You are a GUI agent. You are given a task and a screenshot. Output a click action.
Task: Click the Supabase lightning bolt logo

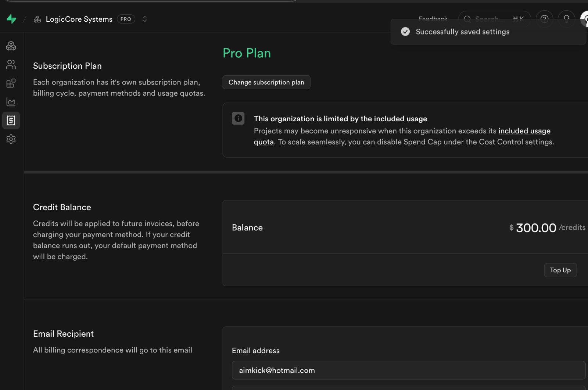[11, 19]
